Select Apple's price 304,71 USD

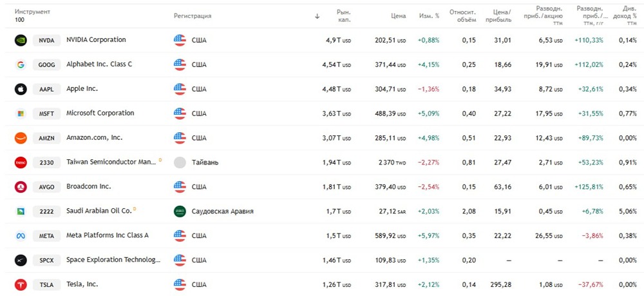click(x=390, y=89)
